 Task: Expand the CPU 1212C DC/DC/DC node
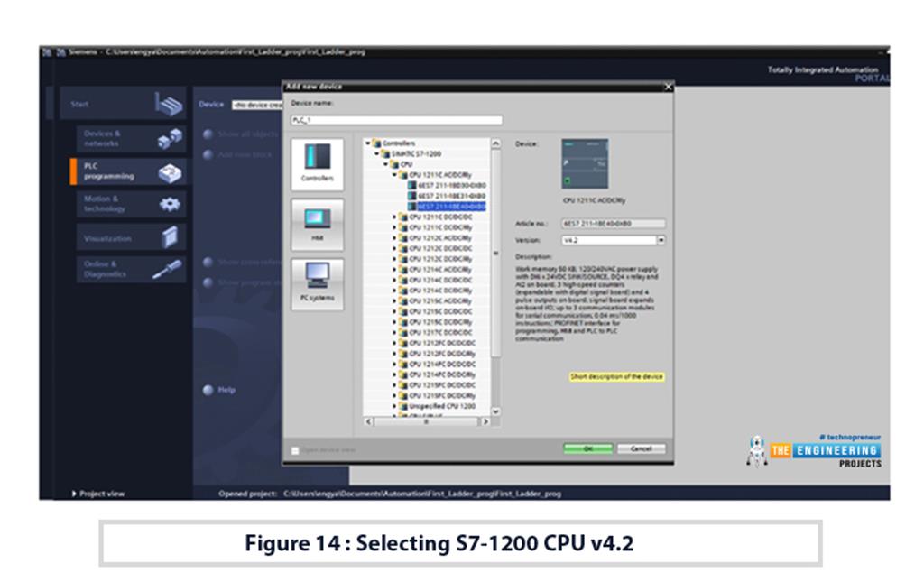coord(394,248)
